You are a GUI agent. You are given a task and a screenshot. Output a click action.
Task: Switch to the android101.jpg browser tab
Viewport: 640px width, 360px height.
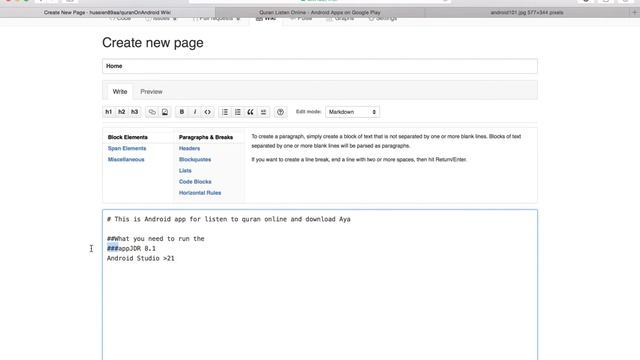527,12
